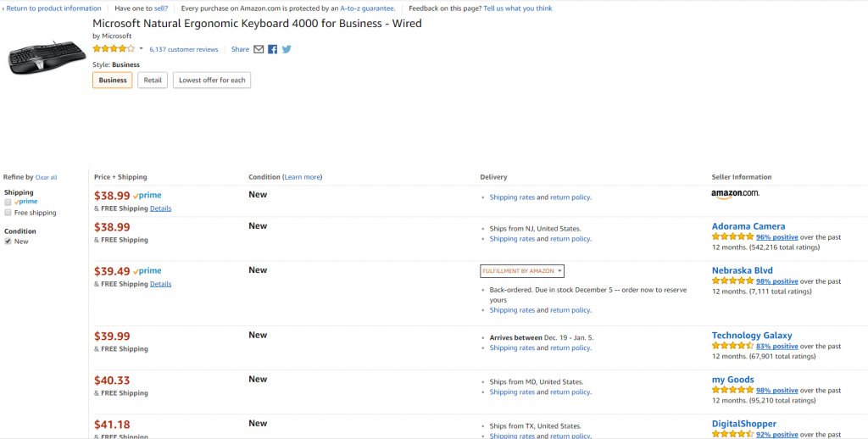Open DigitalShopper seller page
The width and height of the screenshot is (868, 439).
pyautogui.click(x=744, y=424)
